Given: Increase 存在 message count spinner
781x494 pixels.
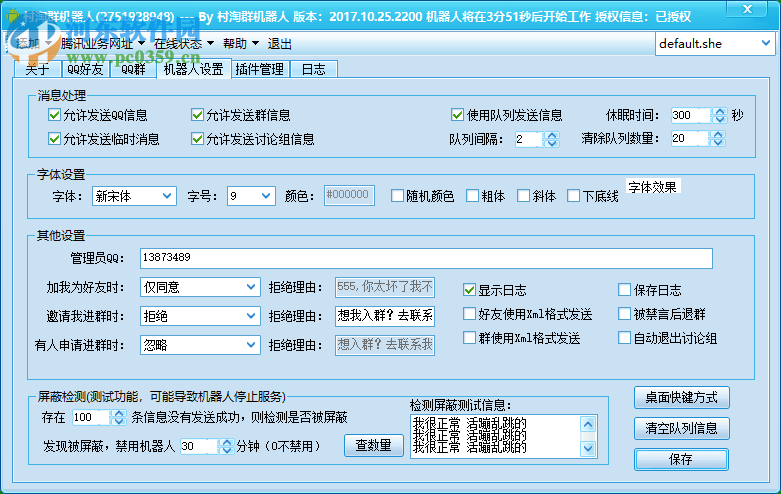Looking at the screenshot, I should 119,413.
